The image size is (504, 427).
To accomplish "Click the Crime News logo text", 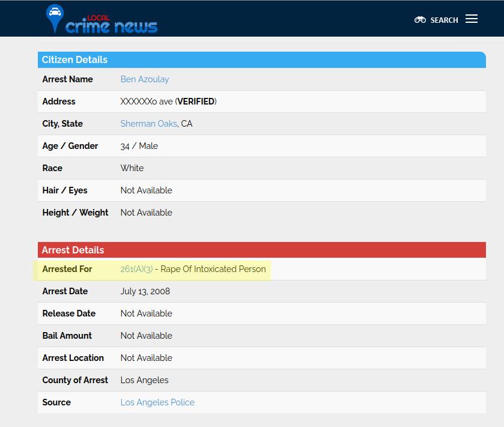I will tap(111, 25).
